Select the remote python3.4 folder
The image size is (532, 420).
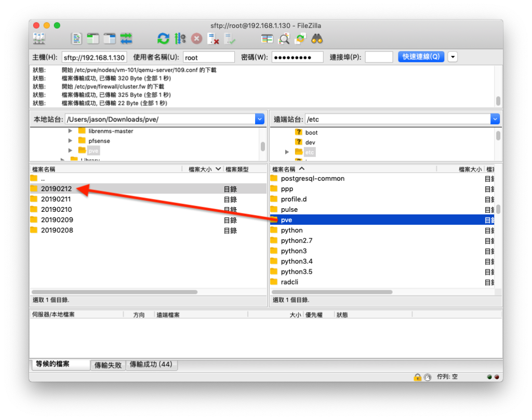tap(382, 261)
